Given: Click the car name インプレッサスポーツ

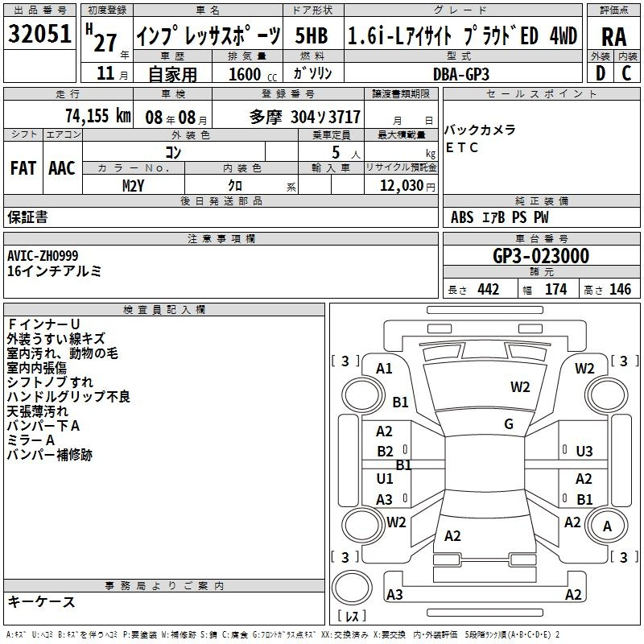Looking at the screenshot, I should click(208, 35).
